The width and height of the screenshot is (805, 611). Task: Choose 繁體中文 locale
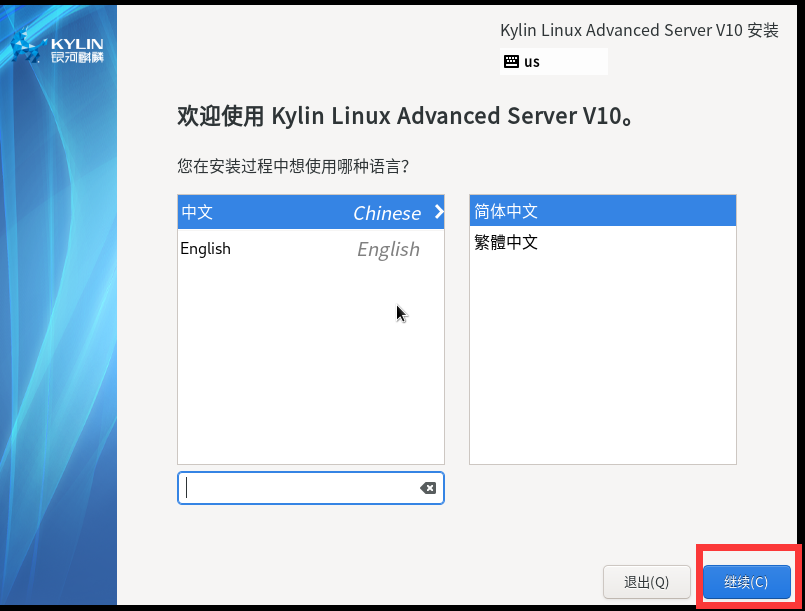(603, 242)
